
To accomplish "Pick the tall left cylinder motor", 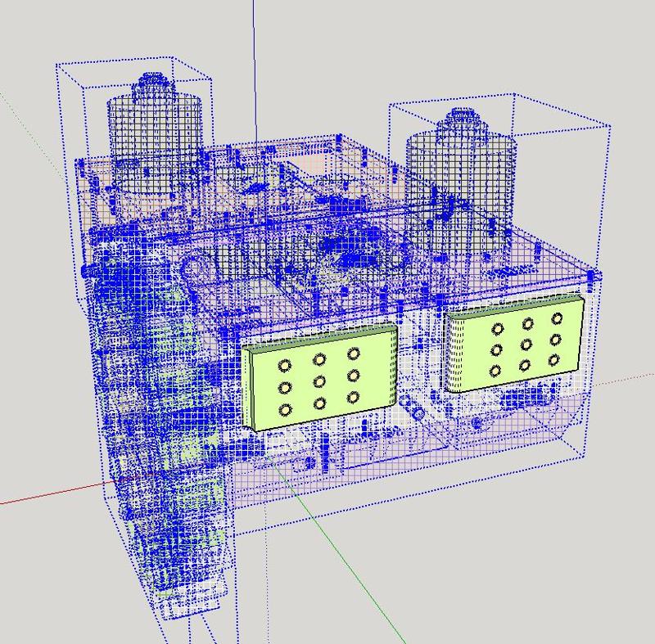I will tap(156, 133).
